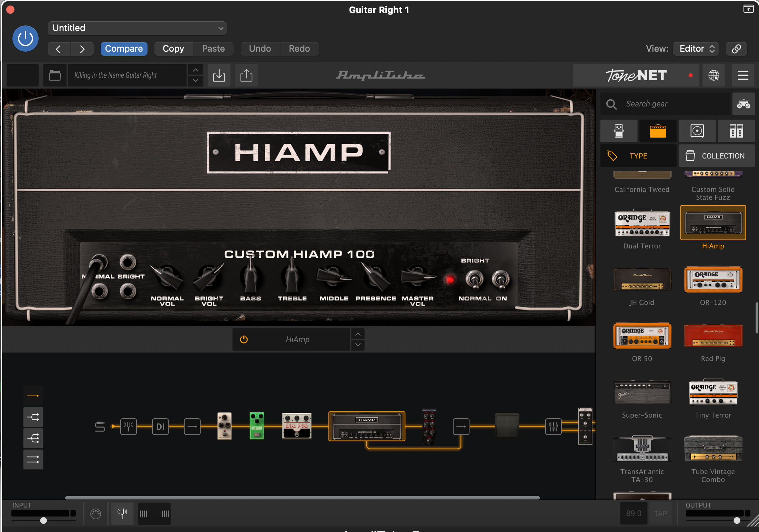Select the Dual Terror amp thumbnail
This screenshot has width=759, height=532.
coord(642,223)
